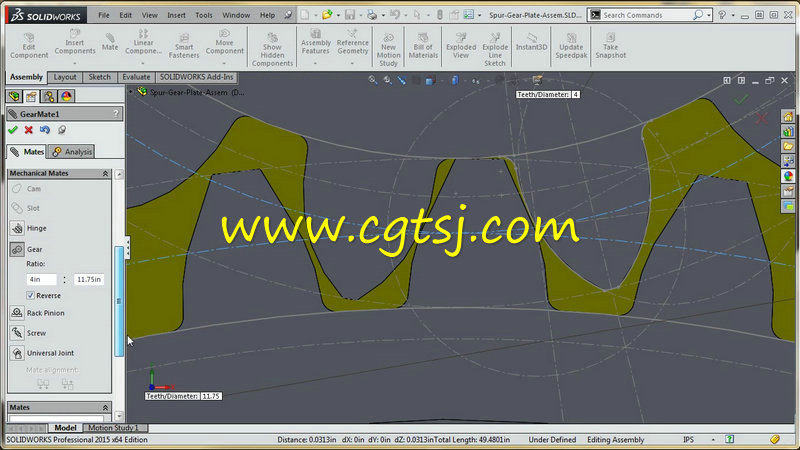
Task: Click Teeth/Diameter 4 callout value
Action: click(576, 94)
